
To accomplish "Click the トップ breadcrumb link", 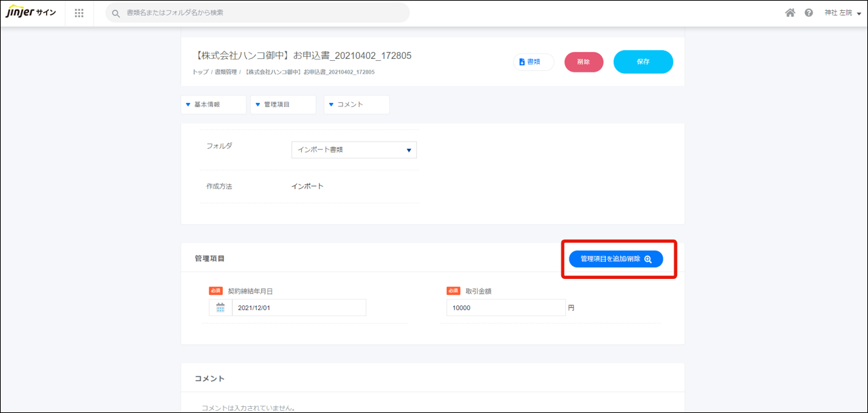I will click(x=200, y=72).
